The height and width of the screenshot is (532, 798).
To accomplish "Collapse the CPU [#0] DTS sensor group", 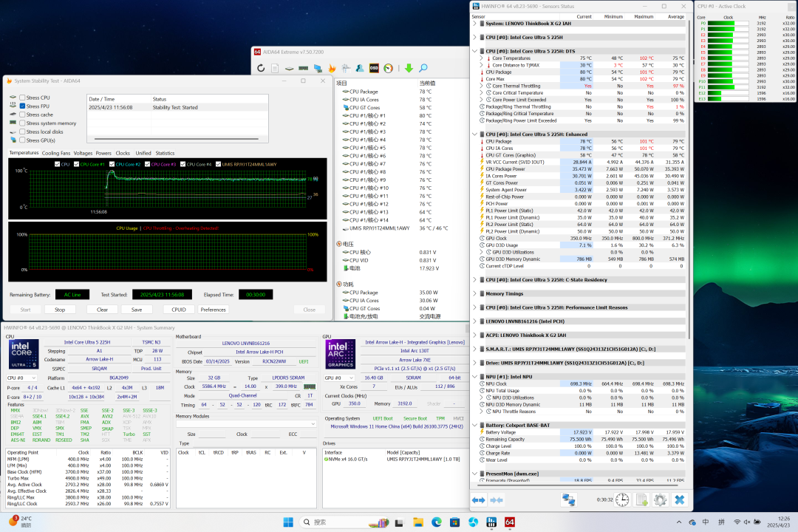I will [475, 51].
